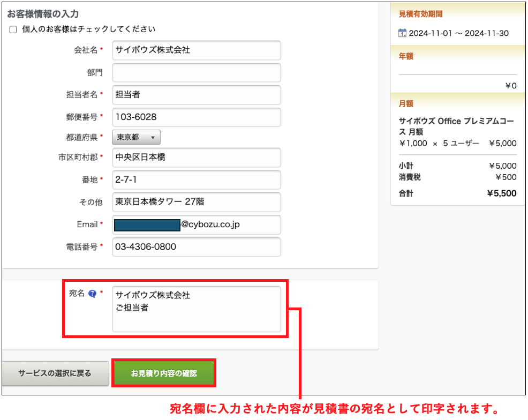Click the サイボウズ Office プレミアムコース product name

[456, 126]
